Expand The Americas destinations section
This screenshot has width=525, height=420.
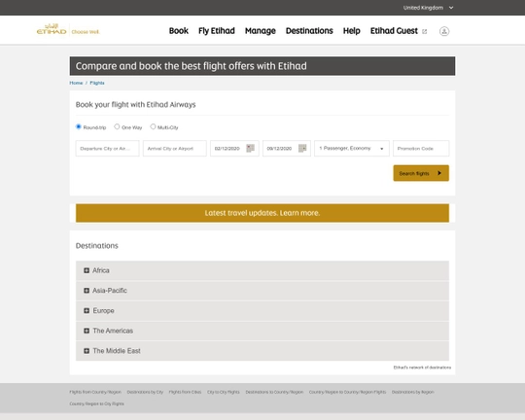pos(262,331)
